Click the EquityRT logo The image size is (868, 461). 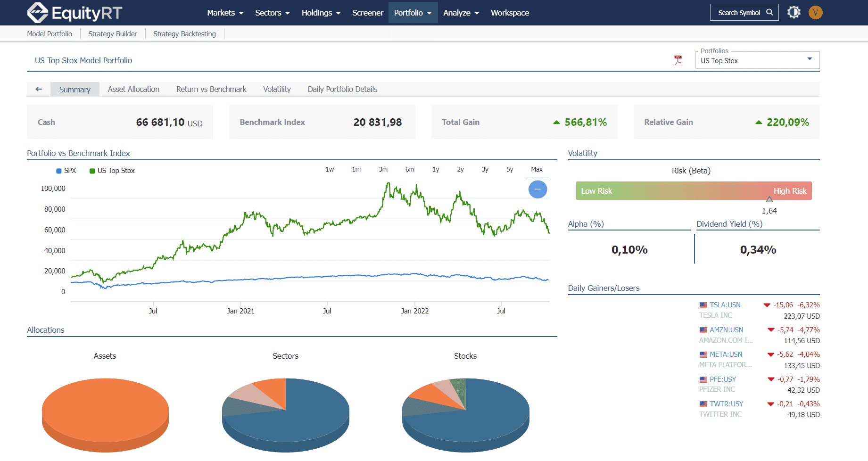point(75,13)
